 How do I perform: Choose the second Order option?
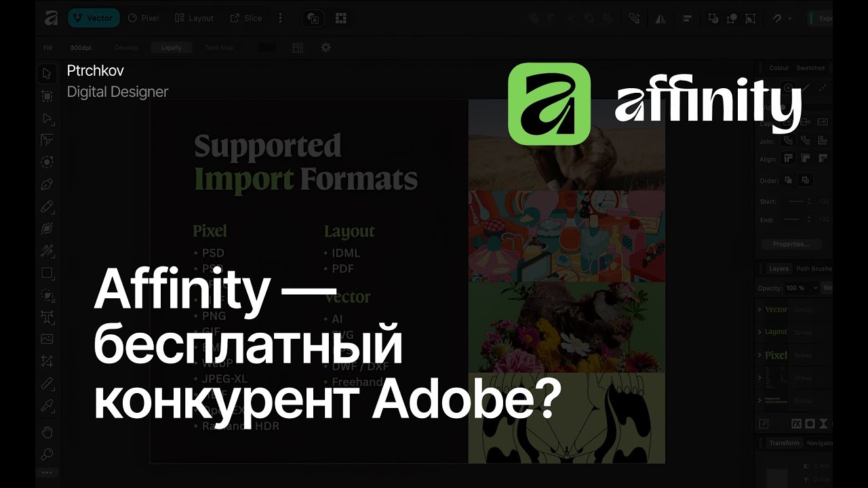[x=805, y=180]
